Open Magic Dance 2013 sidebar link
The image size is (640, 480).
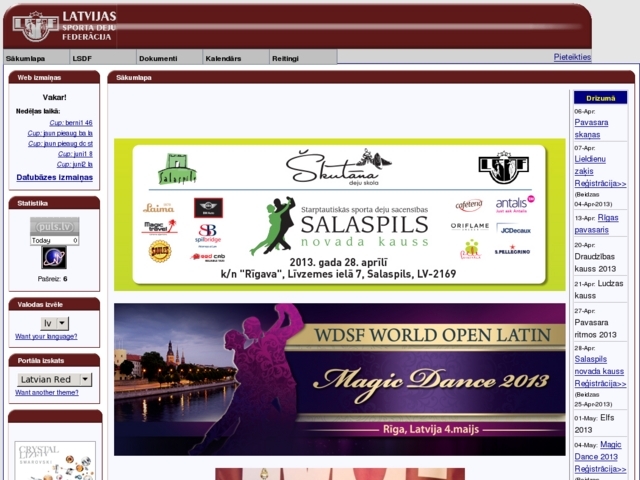pyautogui.click(x=598, y=450)
